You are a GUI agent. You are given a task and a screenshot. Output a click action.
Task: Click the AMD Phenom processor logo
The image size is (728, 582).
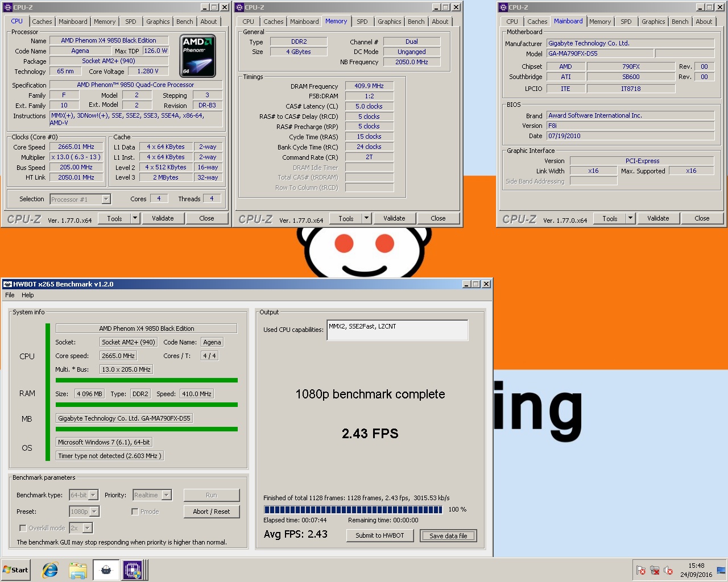click(x=197, y=56)
